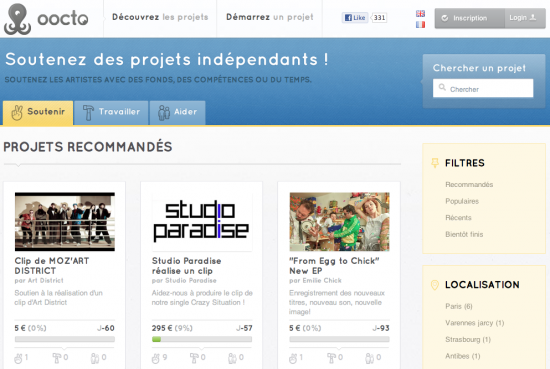Open the MOZ'ART DISTRICT group photo thumbnail

(65, 222)
